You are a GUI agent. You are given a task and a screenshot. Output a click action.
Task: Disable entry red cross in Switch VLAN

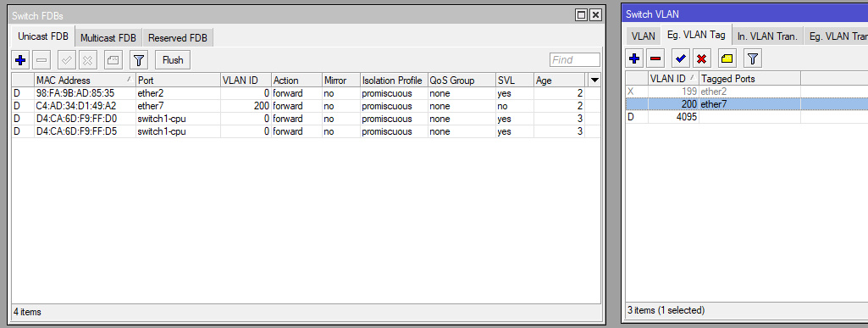pyautogui.click(x=701, y=58)
